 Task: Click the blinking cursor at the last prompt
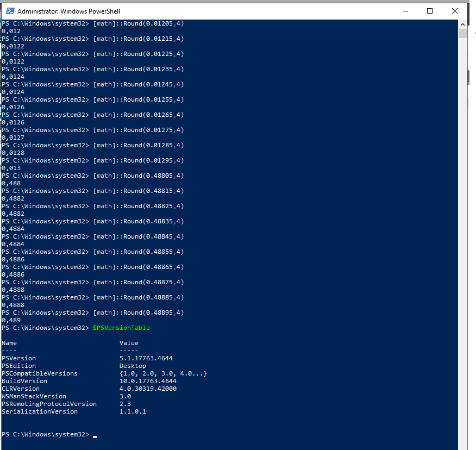tap(95, 436)
